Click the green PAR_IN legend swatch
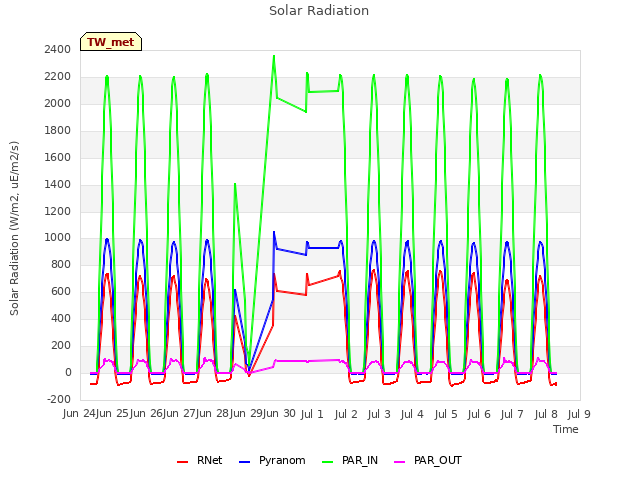The height and width of the screenshot is (480, 640). [328, 462]
